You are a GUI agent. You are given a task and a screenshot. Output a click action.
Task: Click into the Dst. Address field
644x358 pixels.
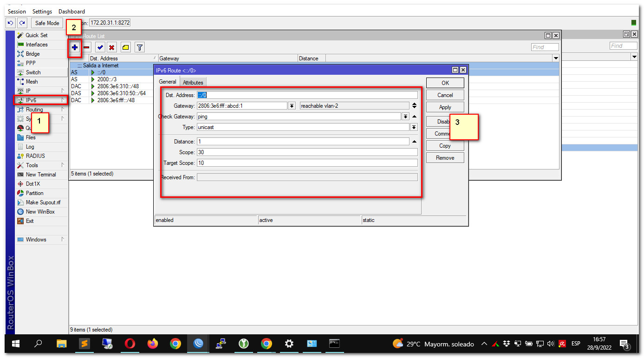click(x=307, y=95)
